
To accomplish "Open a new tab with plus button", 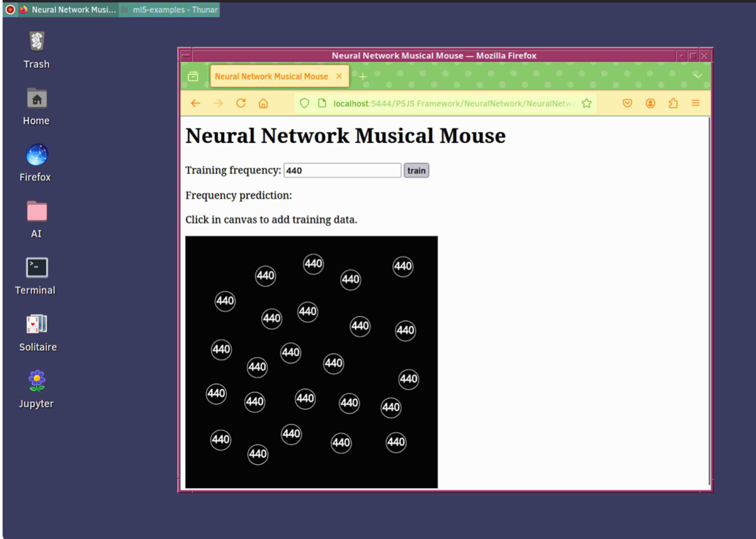I will 363,76.
